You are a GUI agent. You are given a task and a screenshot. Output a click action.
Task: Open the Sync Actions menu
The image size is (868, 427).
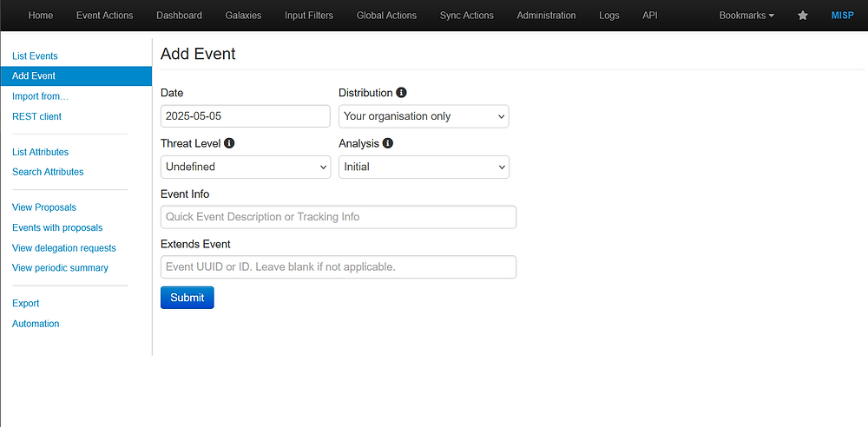(x=467, y=16)
